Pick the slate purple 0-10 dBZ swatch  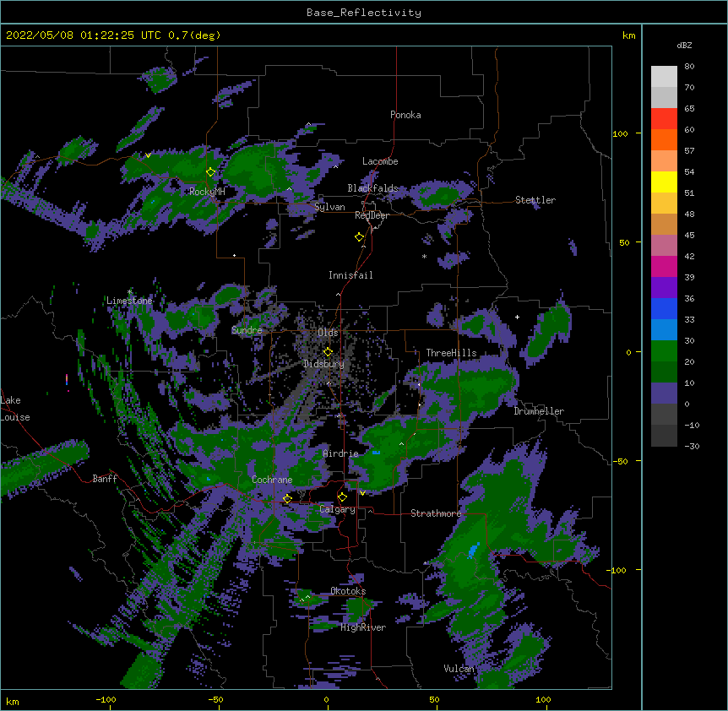click(x=664, y=393)
